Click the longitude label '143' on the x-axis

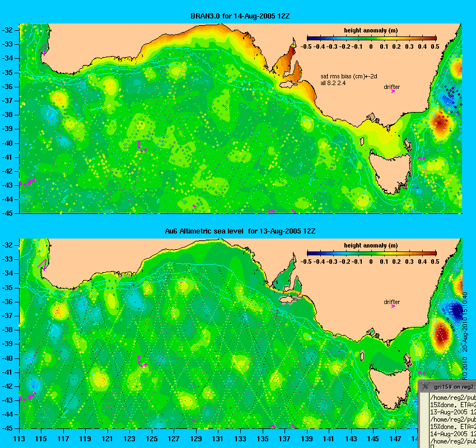(351, 439)
